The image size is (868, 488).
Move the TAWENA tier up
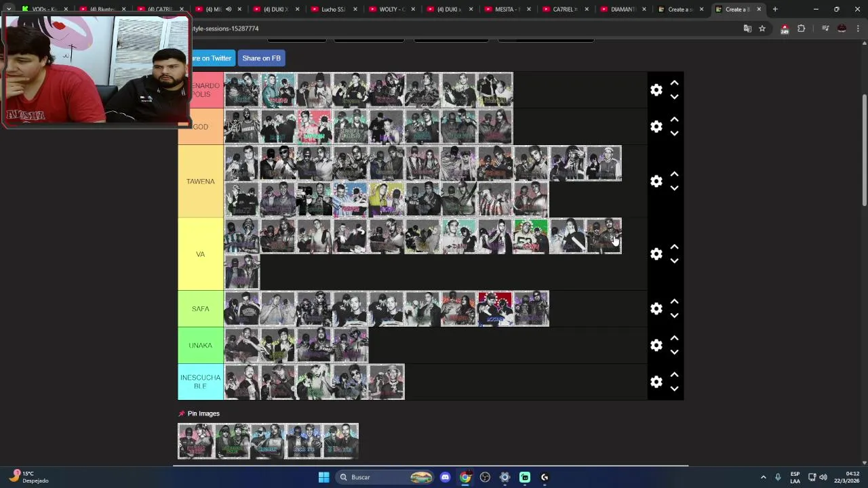click(674, 174)
